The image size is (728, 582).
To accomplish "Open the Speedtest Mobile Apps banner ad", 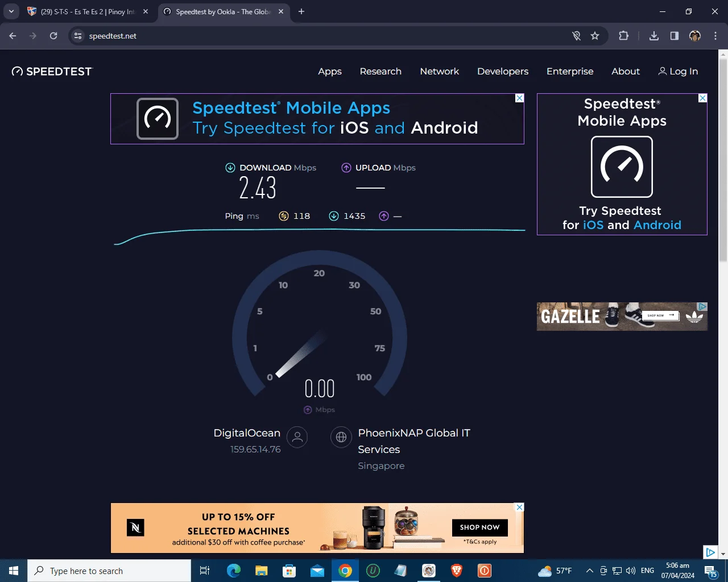I will [317, 119].
